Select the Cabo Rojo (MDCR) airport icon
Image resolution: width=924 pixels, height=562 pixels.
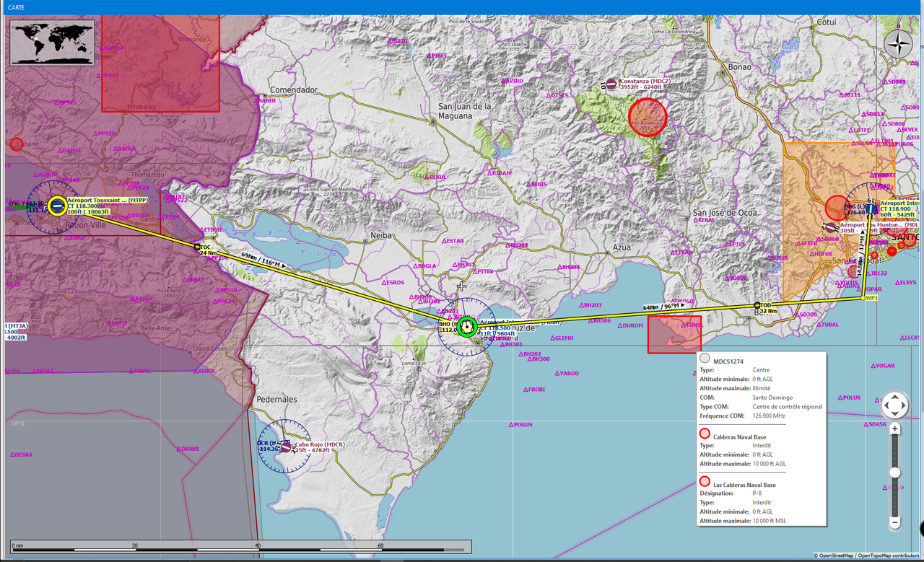(x=285, y=447)
